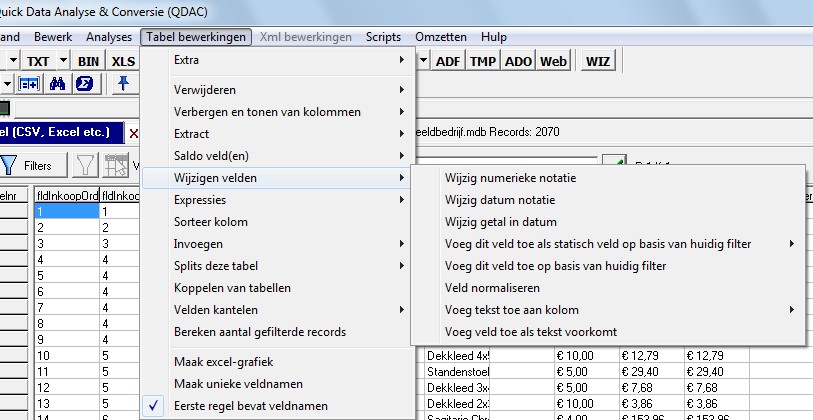Choose 'Veld normaliseren' from submenu
Viewport: 813px width, 420px height.
point(493,287)
